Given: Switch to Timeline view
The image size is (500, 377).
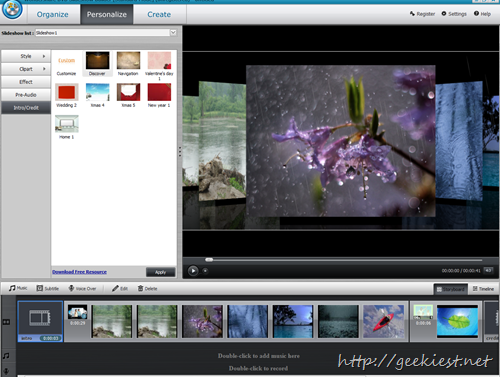Looking at the screenshot, I should click(483, 289).
